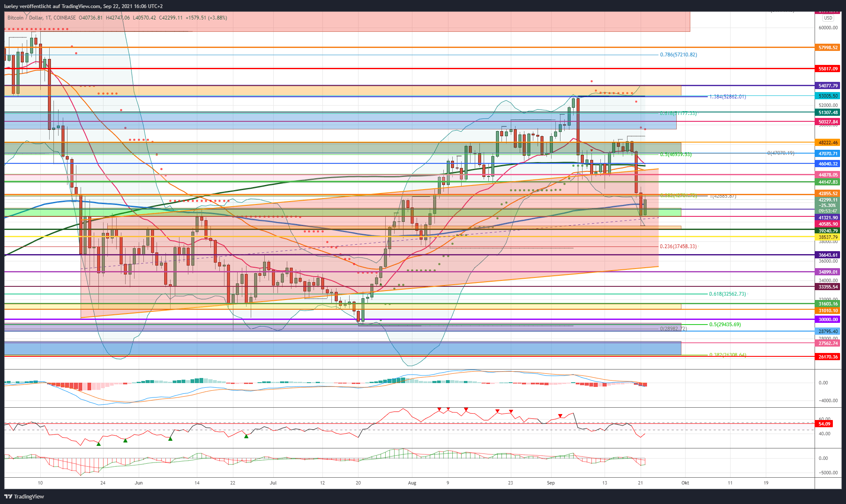Click the first green up-triangle on RSI pane
Viewport: 846px width, 504px height.
tap(98, 444)
